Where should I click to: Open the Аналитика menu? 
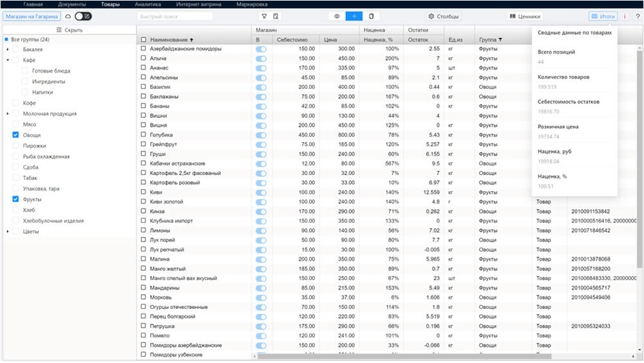148,4
